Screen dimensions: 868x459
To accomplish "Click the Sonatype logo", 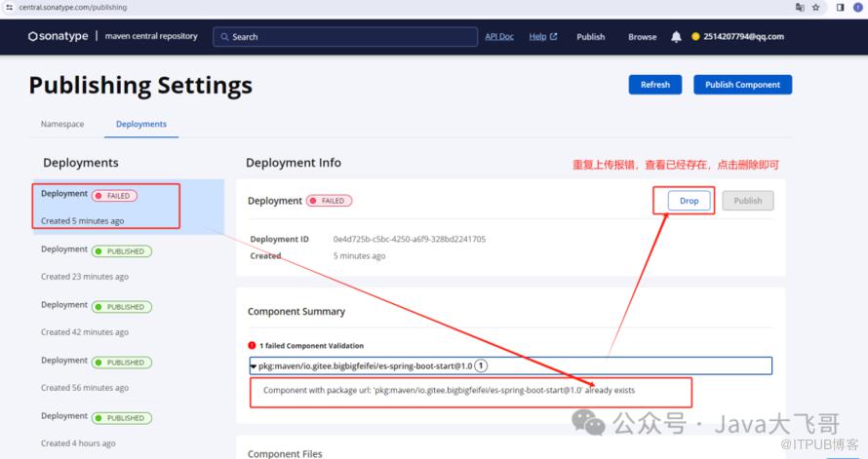I will (x=59, y=36).
